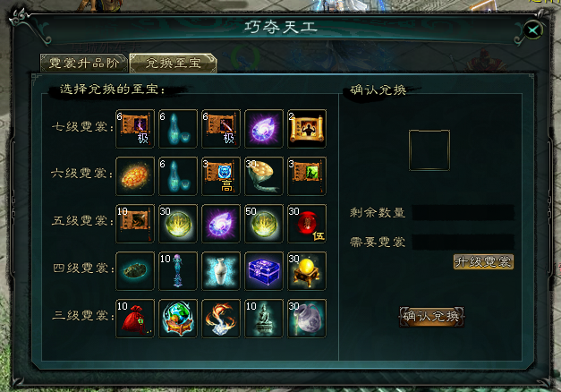Select the yellow-green orb labeled 50

264,224
